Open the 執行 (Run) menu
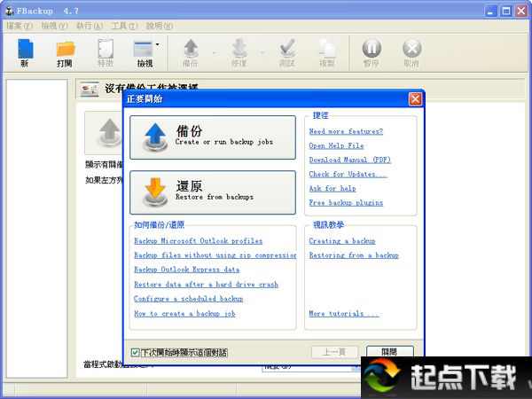This screenshot has height=399, width=532. (90, 26)
